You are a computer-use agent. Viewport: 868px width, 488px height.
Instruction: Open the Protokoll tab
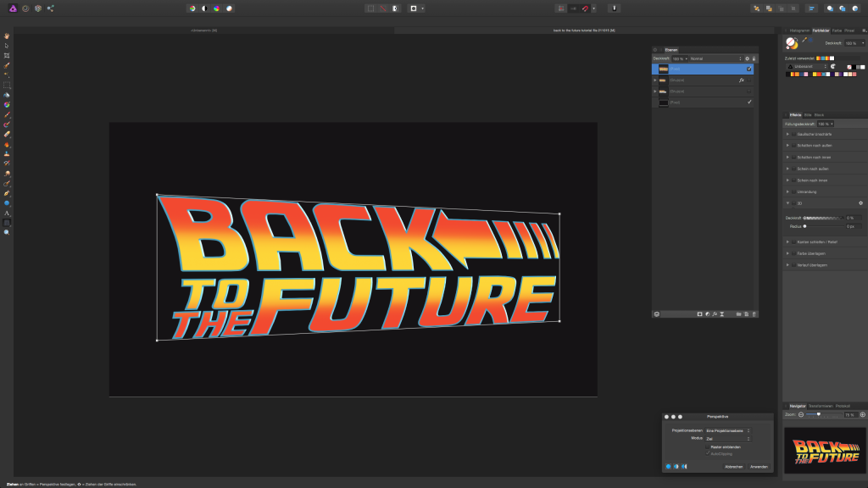[843, 406]
